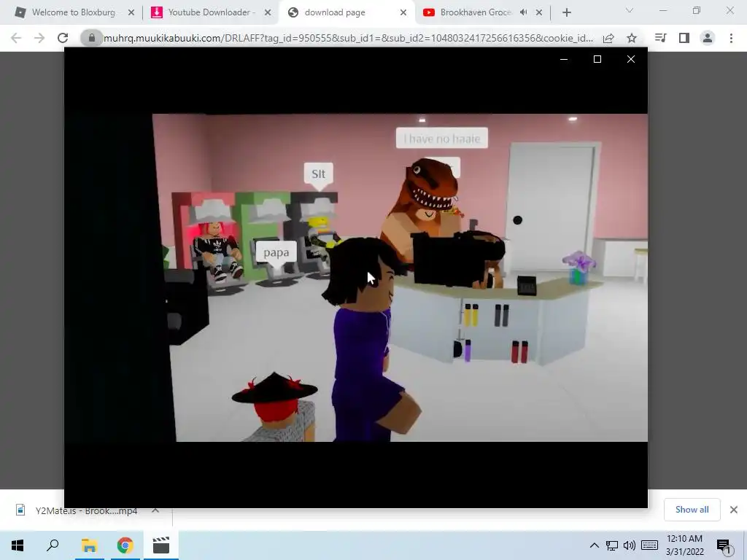The height and width of the screenshot is (560, 747).
Task: Go forward to next page
Action: (x=39, y=38)
